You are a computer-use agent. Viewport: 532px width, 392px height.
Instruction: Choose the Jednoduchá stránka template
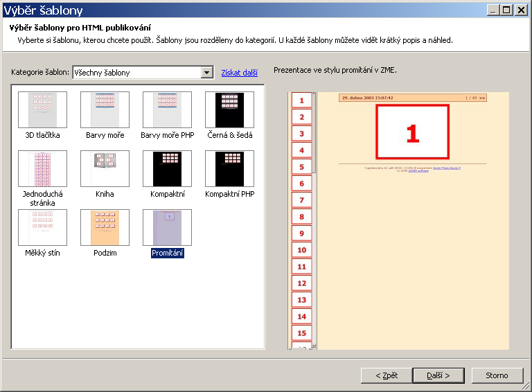coord(42,169)
